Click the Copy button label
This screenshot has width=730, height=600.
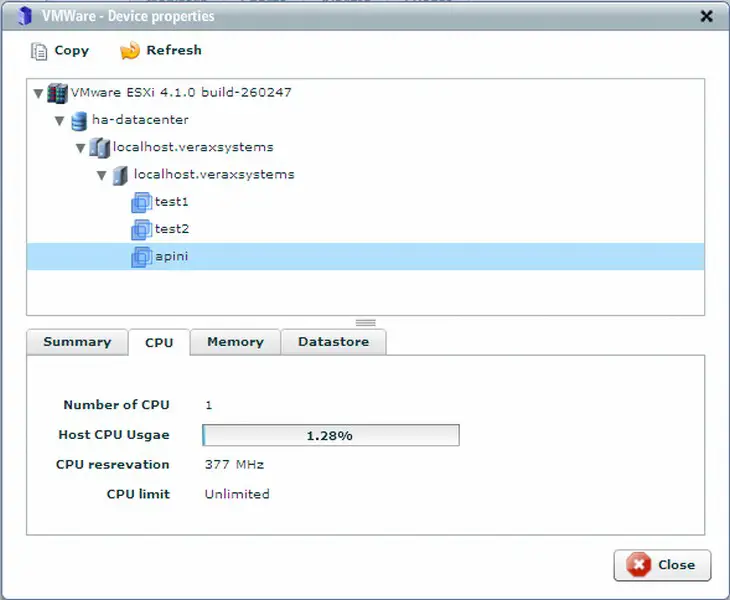coord(72,50)
